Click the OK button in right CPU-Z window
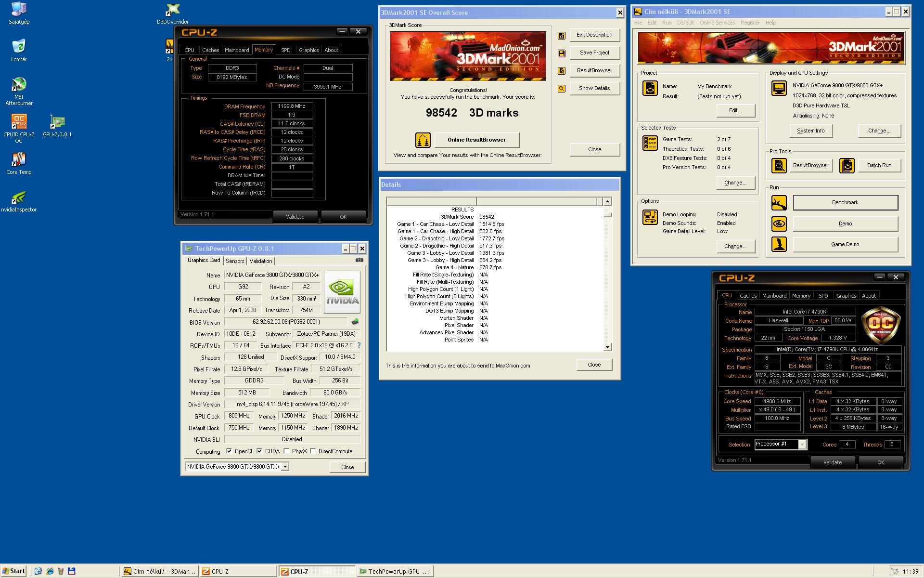Screen dimensions: 924x578 (x=880, y=462)
